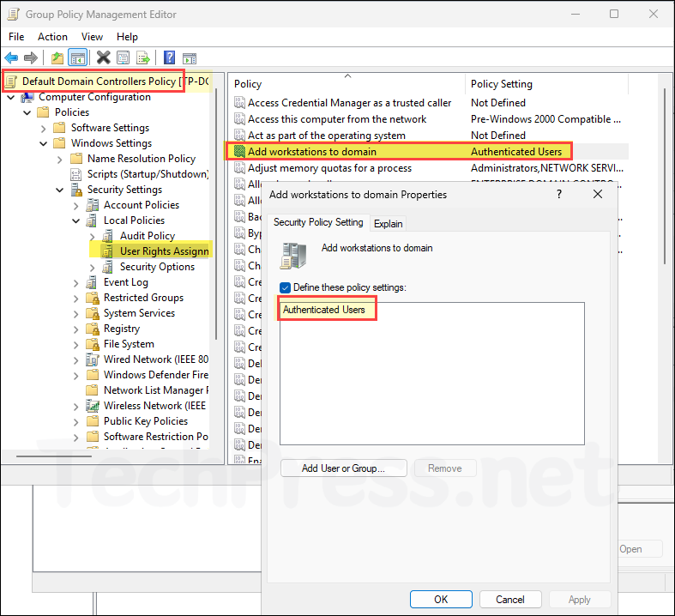Viewport: 675px width, 616px height.
Task: Uncheck Define these policy settings checkbox
Action: (285, 287)
